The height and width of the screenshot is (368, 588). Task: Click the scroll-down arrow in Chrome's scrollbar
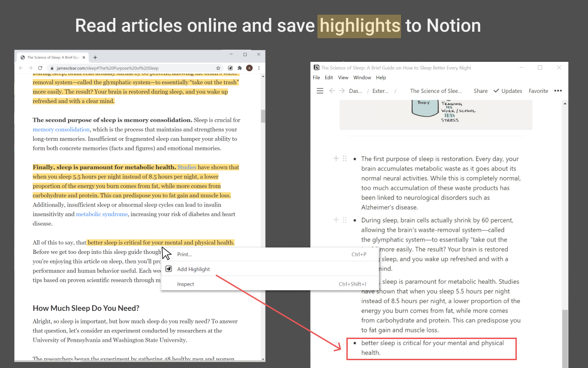coord(263,359)
